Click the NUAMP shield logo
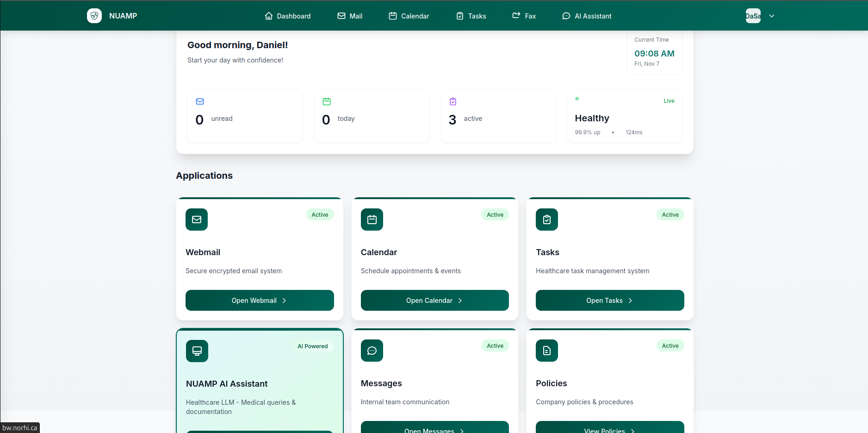 click(94, 15)
